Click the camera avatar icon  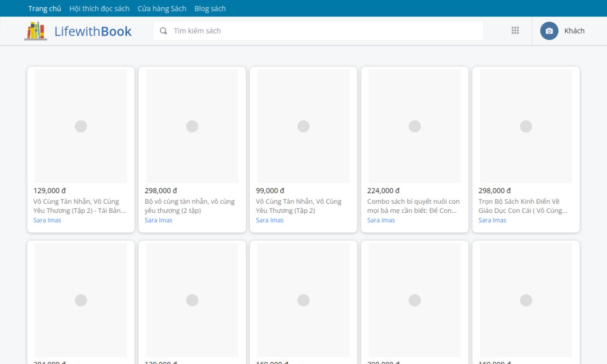coord(549,31)
